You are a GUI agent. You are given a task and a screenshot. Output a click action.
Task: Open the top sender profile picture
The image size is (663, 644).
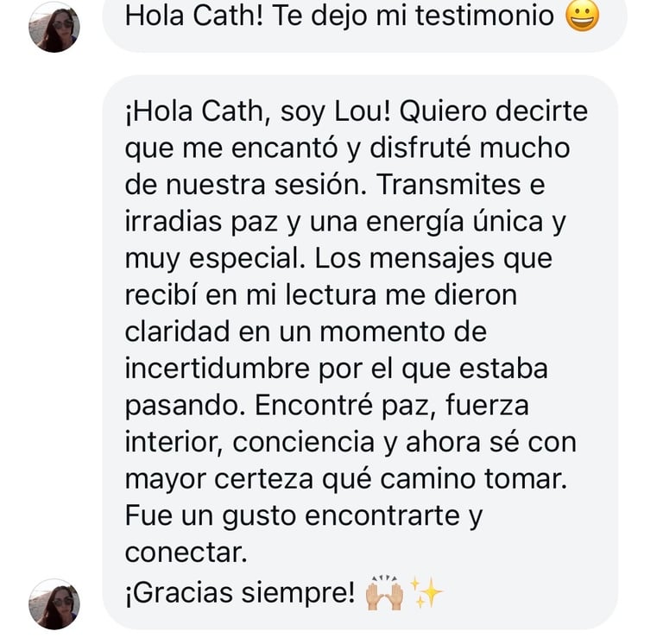54,27
